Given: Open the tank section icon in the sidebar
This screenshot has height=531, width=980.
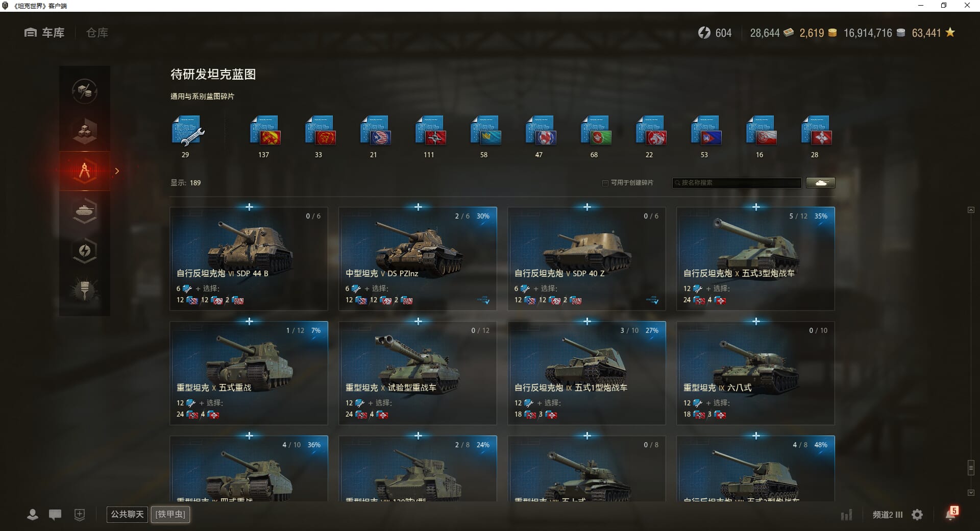Looking at the screenshot, I should coord(85,210).
